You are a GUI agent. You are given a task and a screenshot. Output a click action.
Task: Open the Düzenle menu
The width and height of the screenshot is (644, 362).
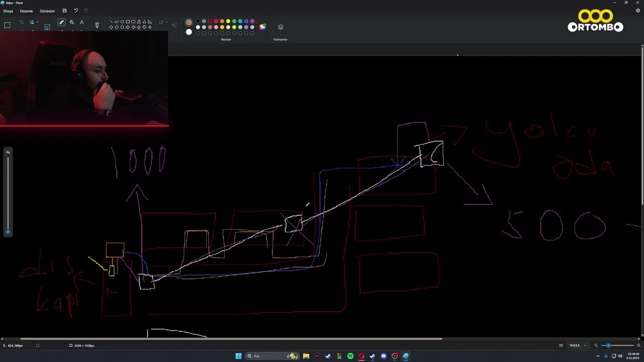26,11
